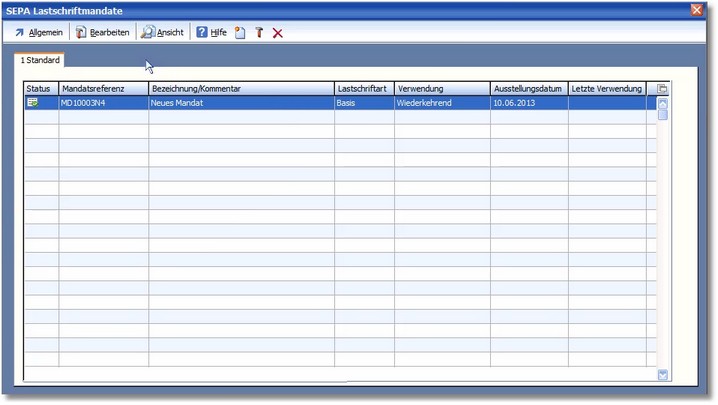Click the hammer tool icon in toolbar
Image resolution: width=718 pixels, height=405 pixels.
pyautogui.click(x=259, y=33)
